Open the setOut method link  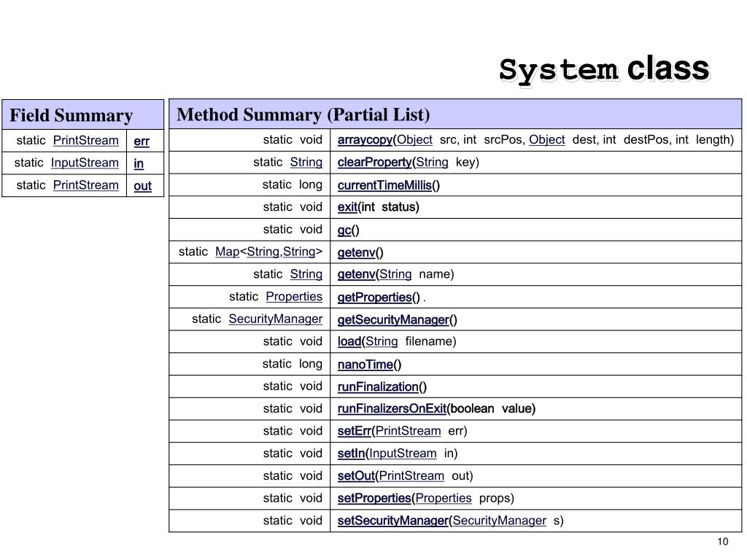(x=356, y=475)
